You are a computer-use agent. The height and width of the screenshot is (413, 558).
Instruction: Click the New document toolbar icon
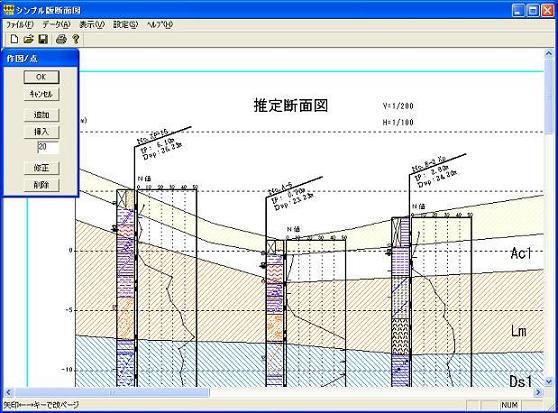coord(14,39)
